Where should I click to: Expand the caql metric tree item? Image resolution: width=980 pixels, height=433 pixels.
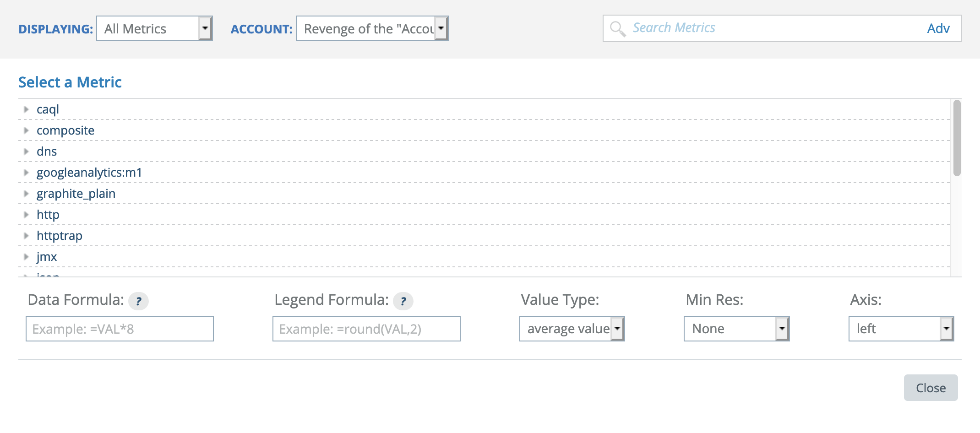pos(26,109)
